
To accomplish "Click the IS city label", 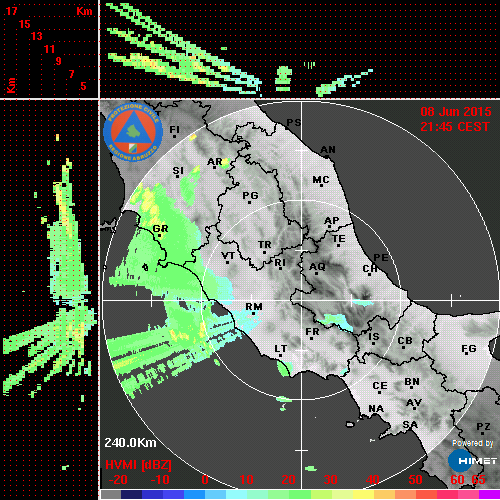I will (374, 337).
